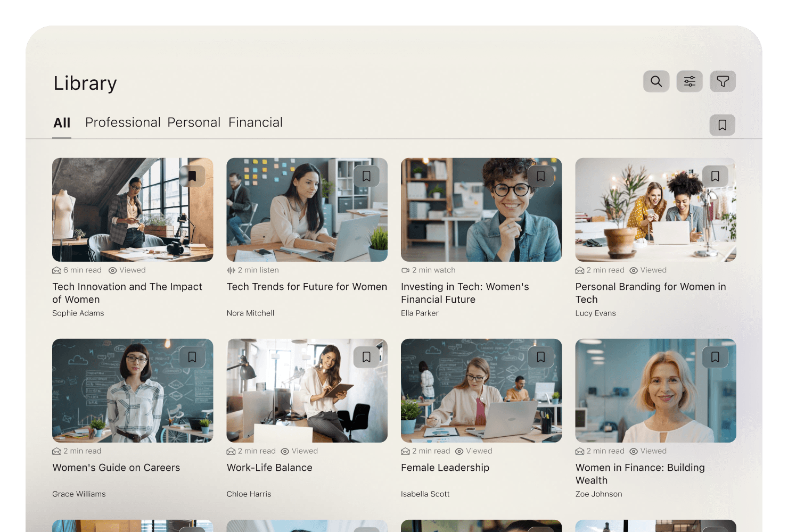Bookmark Women's Guide on Careers card

(x=192, y=357)
